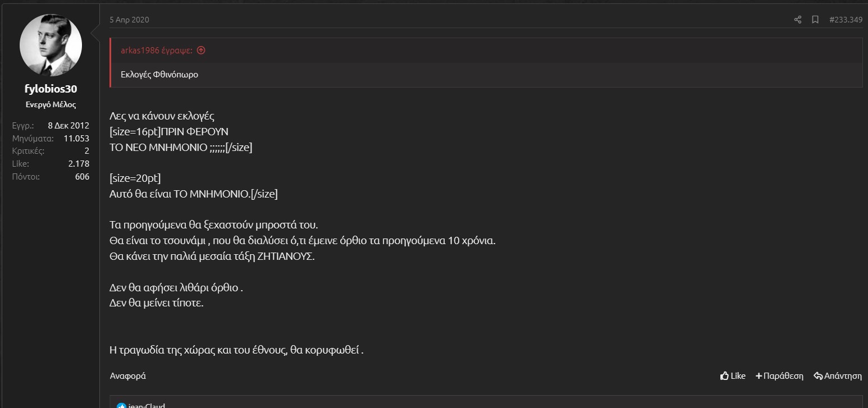
Task: Open fylobios30's avatar picture
Action: [51, 46]
